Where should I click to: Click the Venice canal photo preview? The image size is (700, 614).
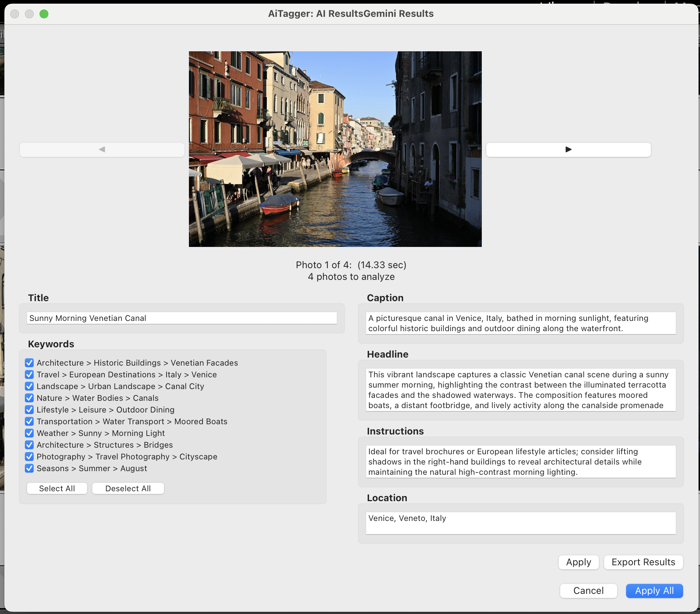(335, 149)
